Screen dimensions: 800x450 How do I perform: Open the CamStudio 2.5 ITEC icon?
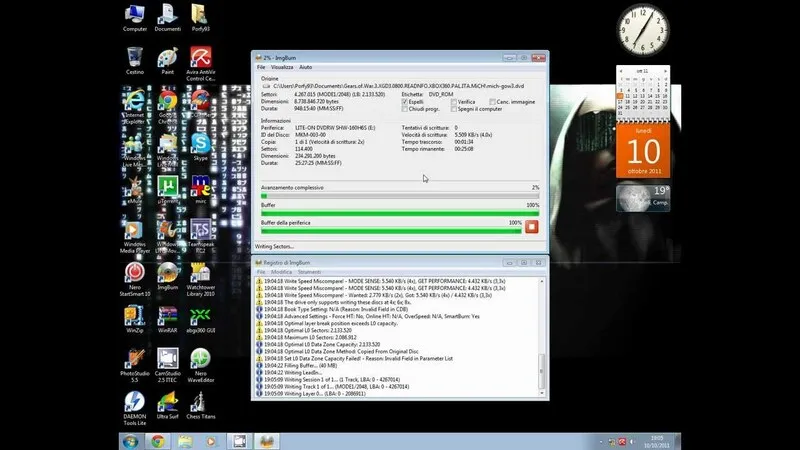pos(167,362)
